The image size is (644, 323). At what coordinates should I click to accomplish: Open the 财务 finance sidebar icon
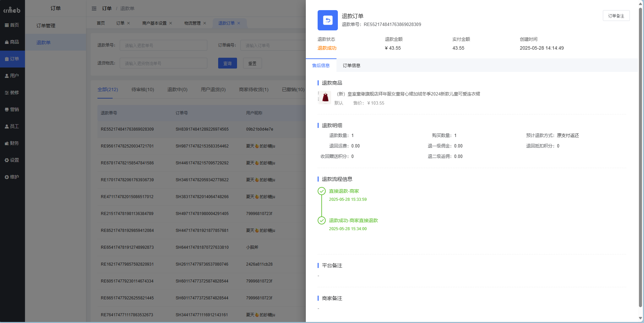[x=12, y=143]
